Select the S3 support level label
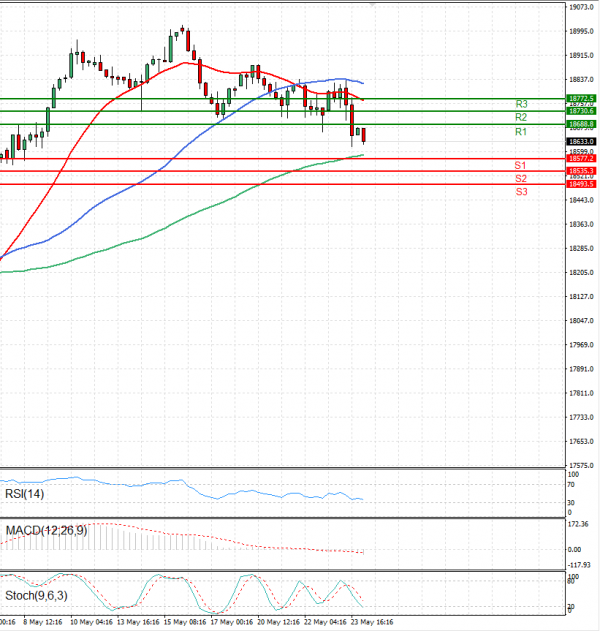This screenshot has height=631, width=600. point(521,191)
